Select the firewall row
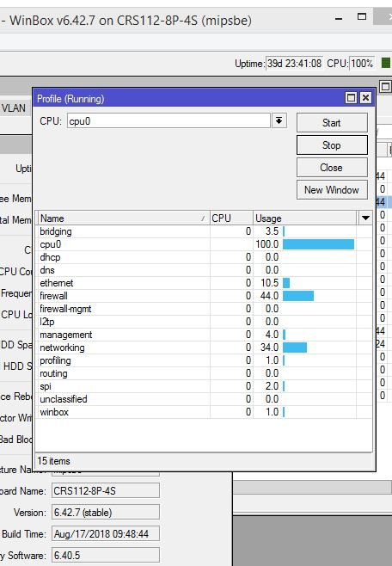The height and width of the screenshot is (566, 392). click(205, 296)
